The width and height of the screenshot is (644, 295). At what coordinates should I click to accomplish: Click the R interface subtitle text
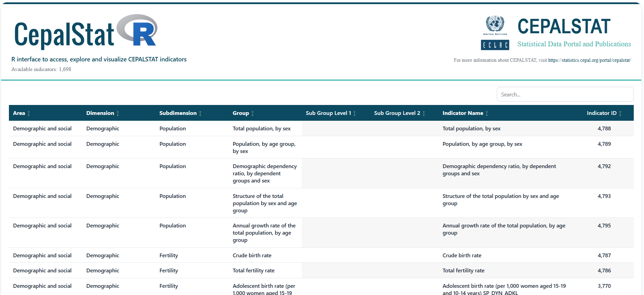point(99,59)
